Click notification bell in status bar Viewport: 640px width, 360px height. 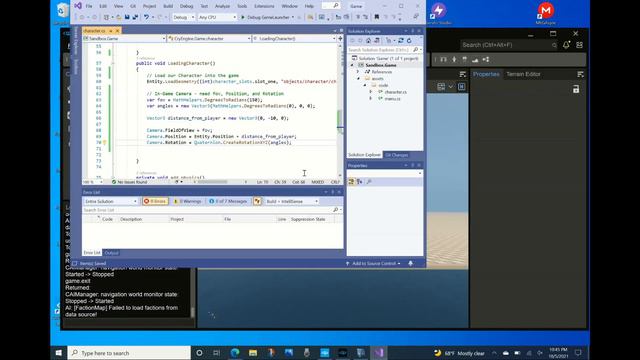click(x=411, y=263)
